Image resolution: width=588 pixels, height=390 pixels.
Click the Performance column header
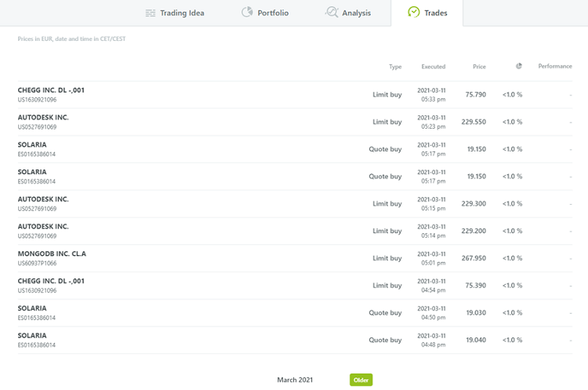coord(555,67)
